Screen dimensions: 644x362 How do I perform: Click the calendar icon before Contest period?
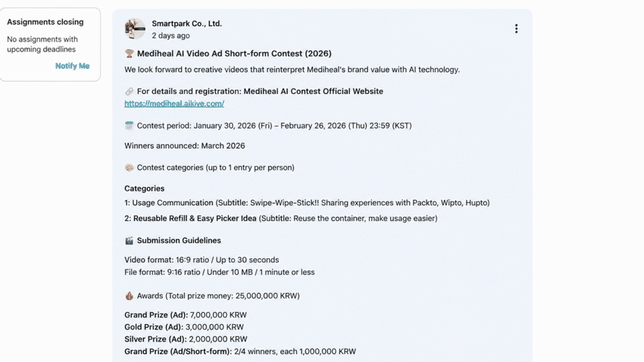(130, 126)
